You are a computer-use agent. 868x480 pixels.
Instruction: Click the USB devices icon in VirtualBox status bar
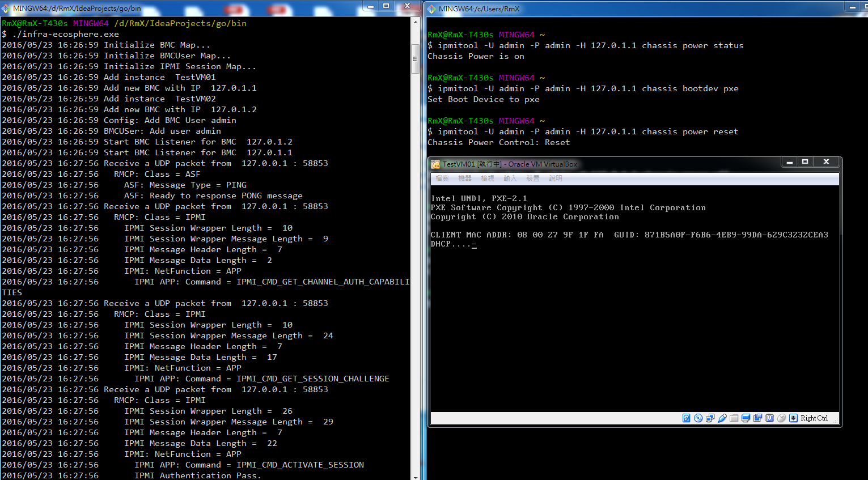722,418
